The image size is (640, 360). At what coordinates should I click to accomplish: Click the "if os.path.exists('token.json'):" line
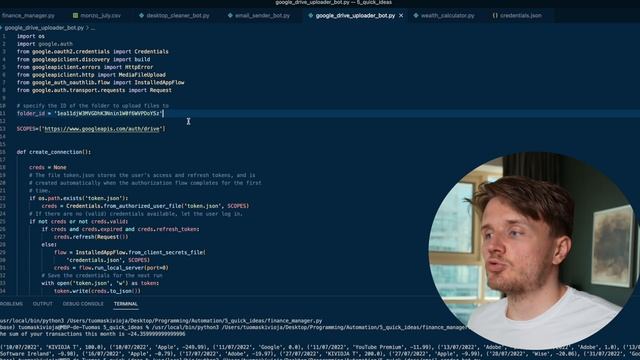(x=78, y=198)
